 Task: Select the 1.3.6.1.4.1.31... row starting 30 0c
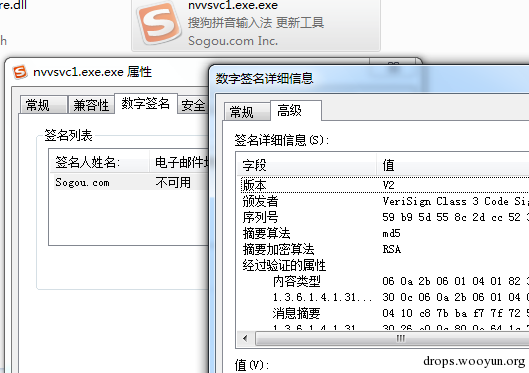pos(385,297)
